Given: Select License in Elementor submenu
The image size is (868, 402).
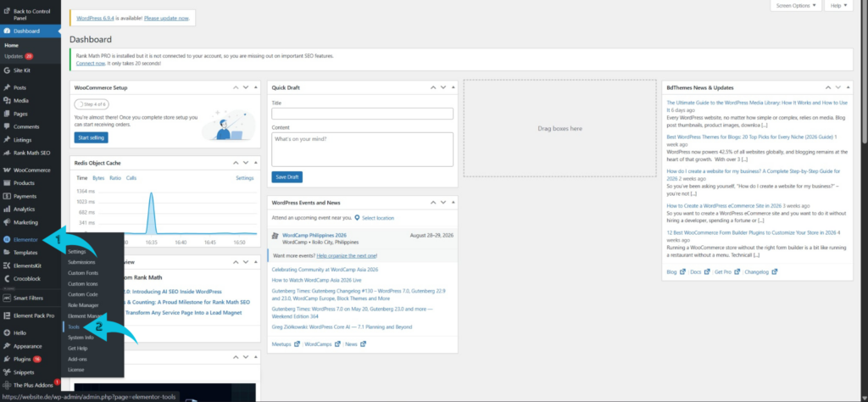Looking at the screenshot, I should (x=75, y=369).
